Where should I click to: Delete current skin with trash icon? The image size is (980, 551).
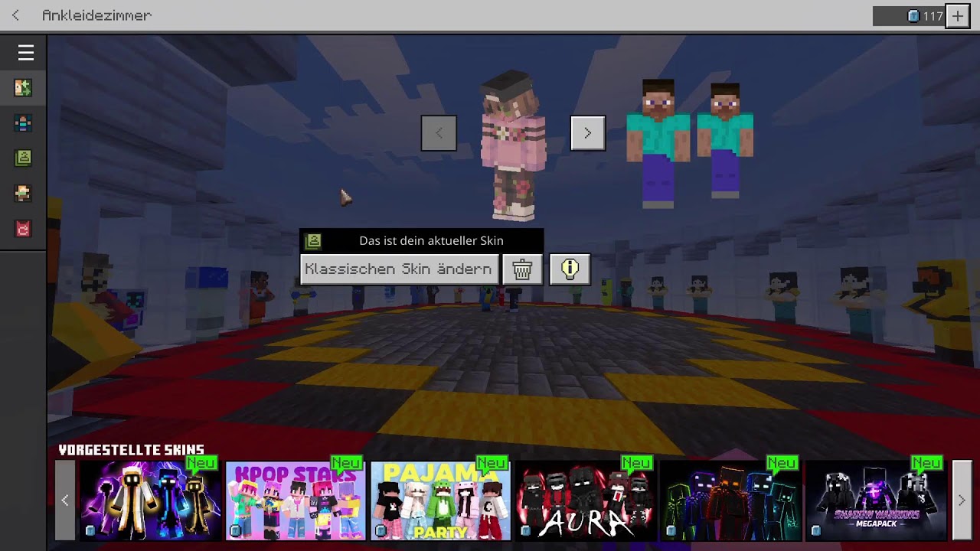[522, 269]
